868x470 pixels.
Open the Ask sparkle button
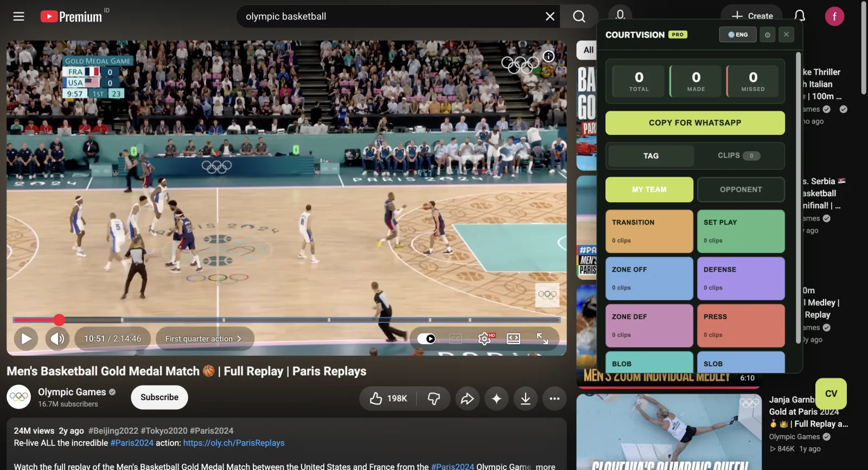pos(496,399)
